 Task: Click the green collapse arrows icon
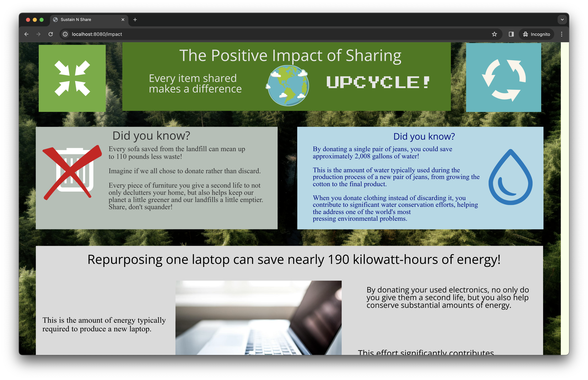pyautogui.click(x=72, y=78)
